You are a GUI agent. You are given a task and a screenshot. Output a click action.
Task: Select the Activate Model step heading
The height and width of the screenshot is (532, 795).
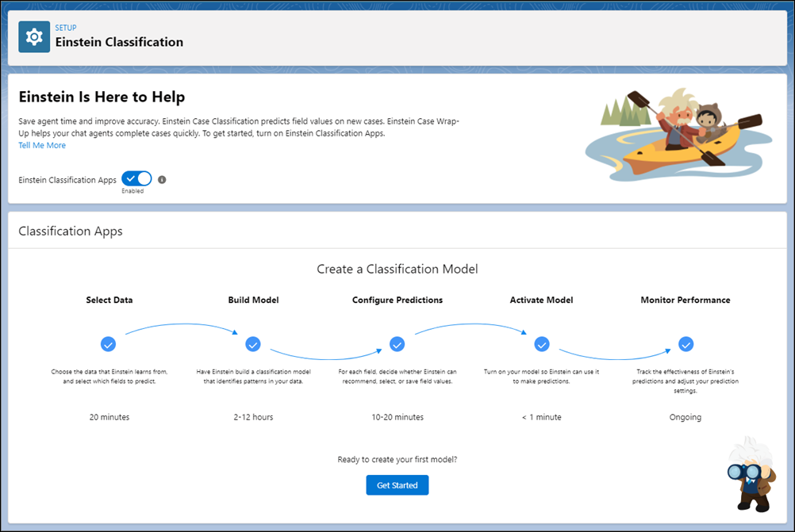click(542, 300)
